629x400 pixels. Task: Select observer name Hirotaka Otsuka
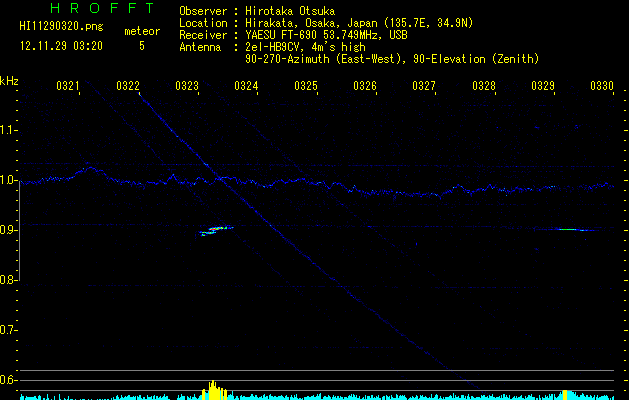290,11
